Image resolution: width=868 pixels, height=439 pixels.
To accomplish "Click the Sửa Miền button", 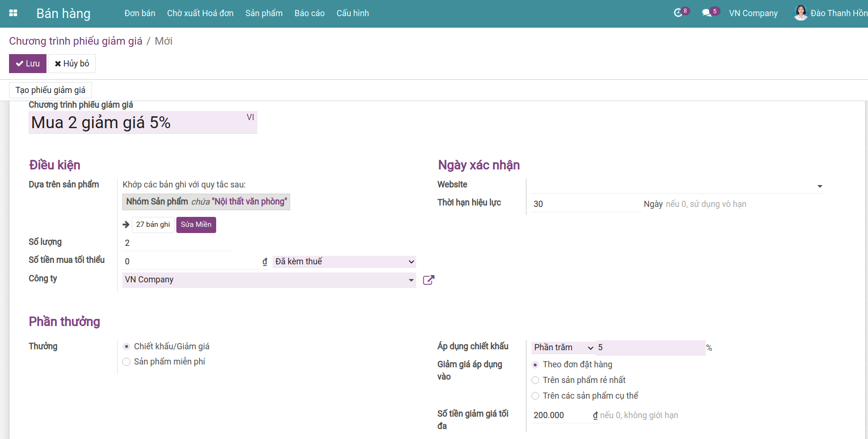I will 196,224.
